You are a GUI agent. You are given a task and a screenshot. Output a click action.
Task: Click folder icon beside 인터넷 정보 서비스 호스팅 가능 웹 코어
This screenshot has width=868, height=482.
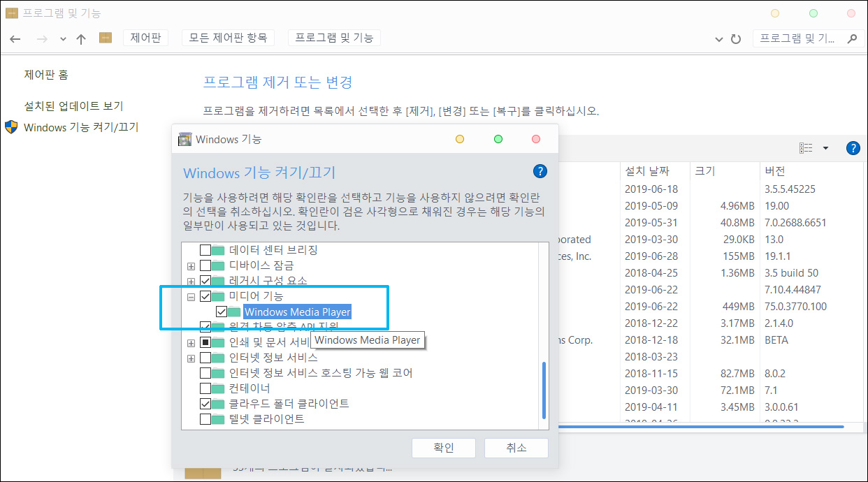(219, 373)
